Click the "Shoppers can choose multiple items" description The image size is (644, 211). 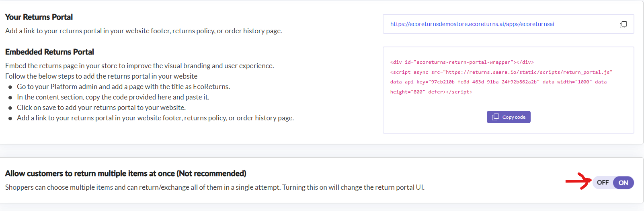tap(215, 187)
